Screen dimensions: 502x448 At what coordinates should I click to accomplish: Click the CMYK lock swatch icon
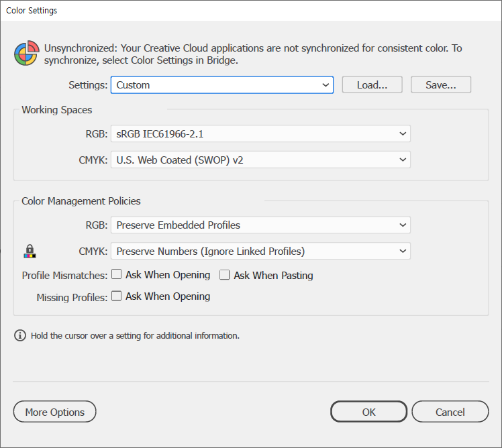(x=30, y=251)
